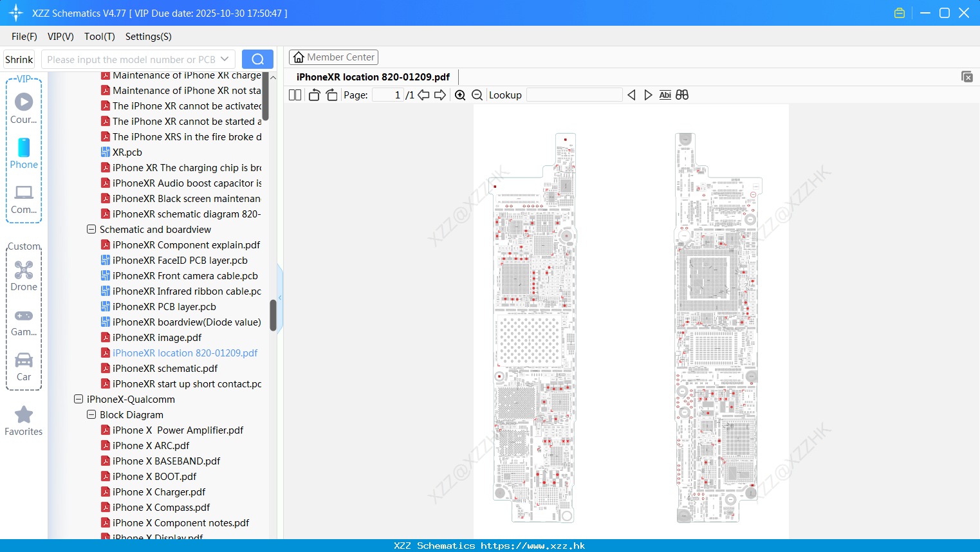Select the iPhoneXR location 820-01209.pdf tab
Screen dimensions: 980x552
click(x=373, y=77)
